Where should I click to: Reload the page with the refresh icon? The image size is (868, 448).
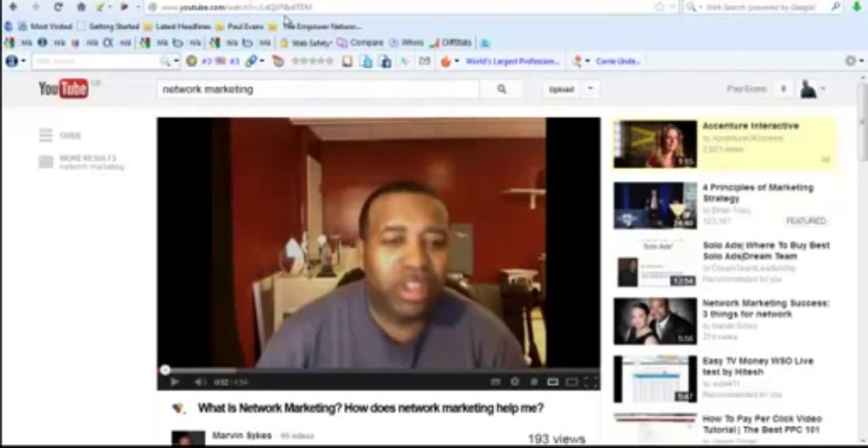point(58,7)
